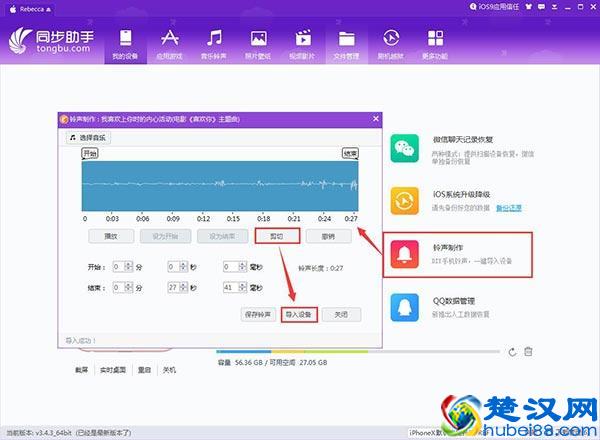Viewport: 600px width, 440px height.
Task: Switch to the 音乐铃声 music tab
Action: (x=214, y=44)
